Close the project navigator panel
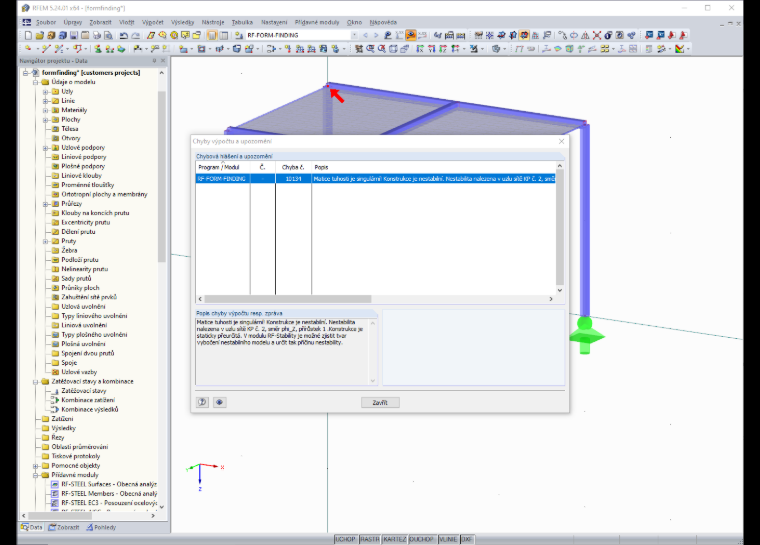The height and width of the screenshot is (545, 760). (x=163, y=61)
